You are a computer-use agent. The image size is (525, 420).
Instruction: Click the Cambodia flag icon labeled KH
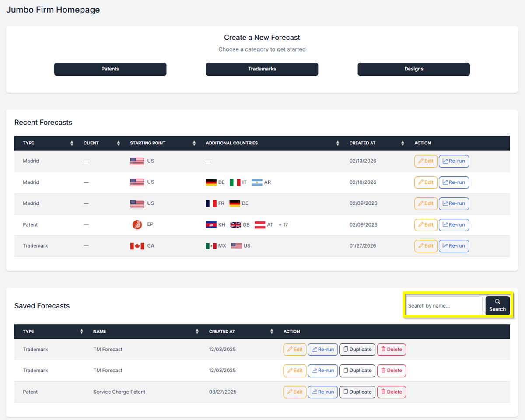(211, 224)
